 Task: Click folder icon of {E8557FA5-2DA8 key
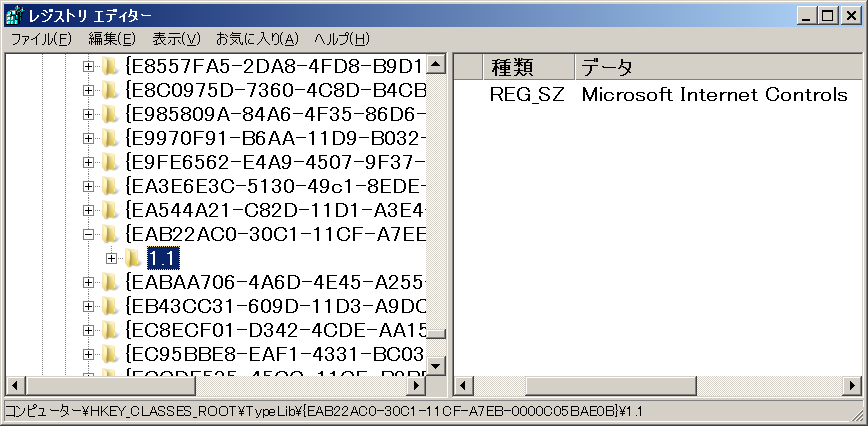(x=110, y=67)
